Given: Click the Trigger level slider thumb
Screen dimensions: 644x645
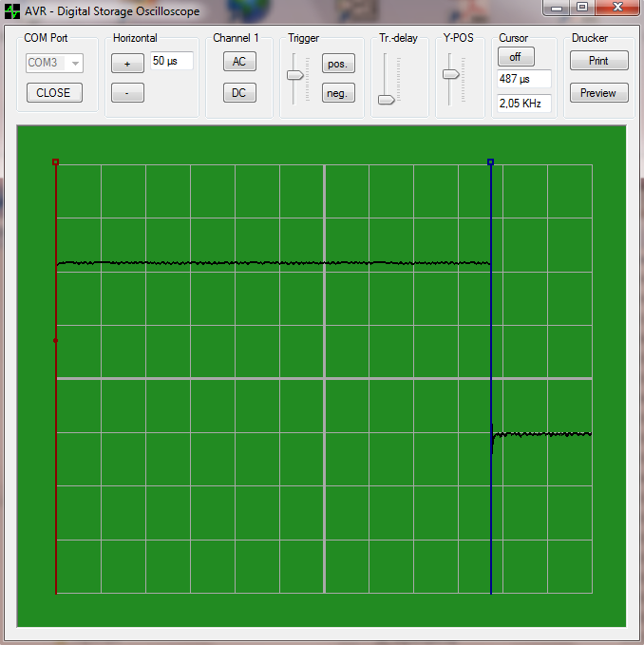Looking at the screenshot, I should click(x=294, y=75).
